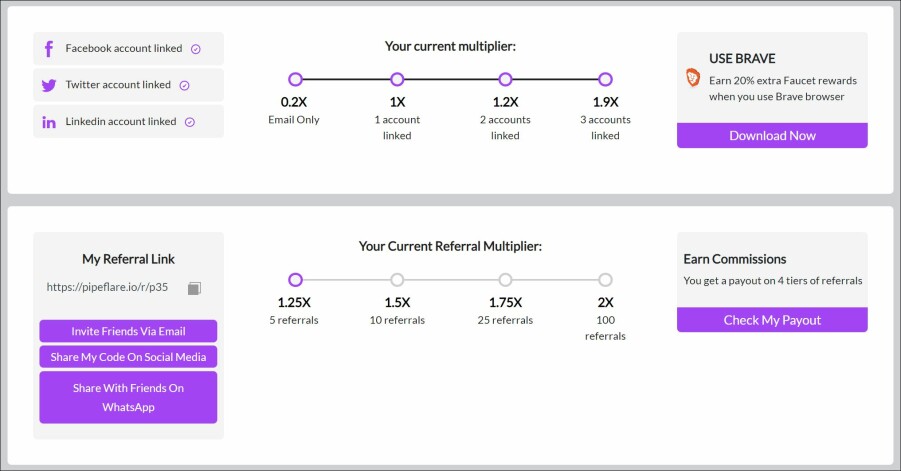Image resolution: width=901 pixels, height=471 pixels.
Task: Invite Friends Via Email
Action: tap(128, 331)
